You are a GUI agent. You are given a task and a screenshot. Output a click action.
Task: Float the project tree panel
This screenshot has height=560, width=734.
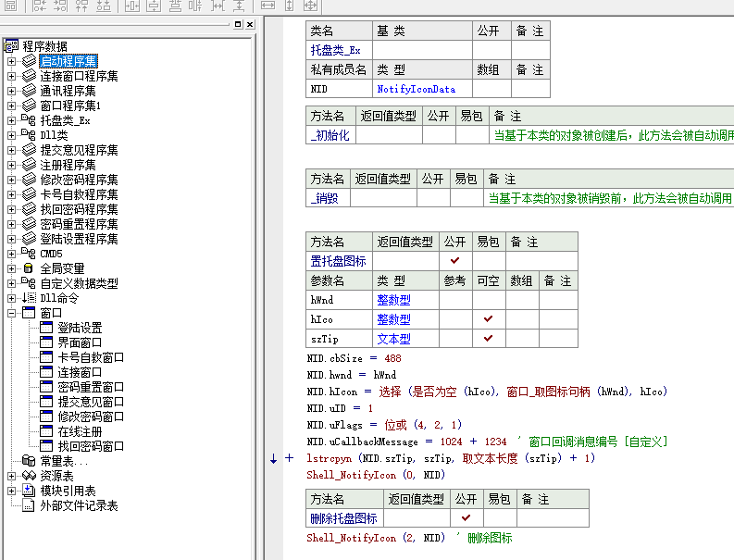(x=238, y=24)
